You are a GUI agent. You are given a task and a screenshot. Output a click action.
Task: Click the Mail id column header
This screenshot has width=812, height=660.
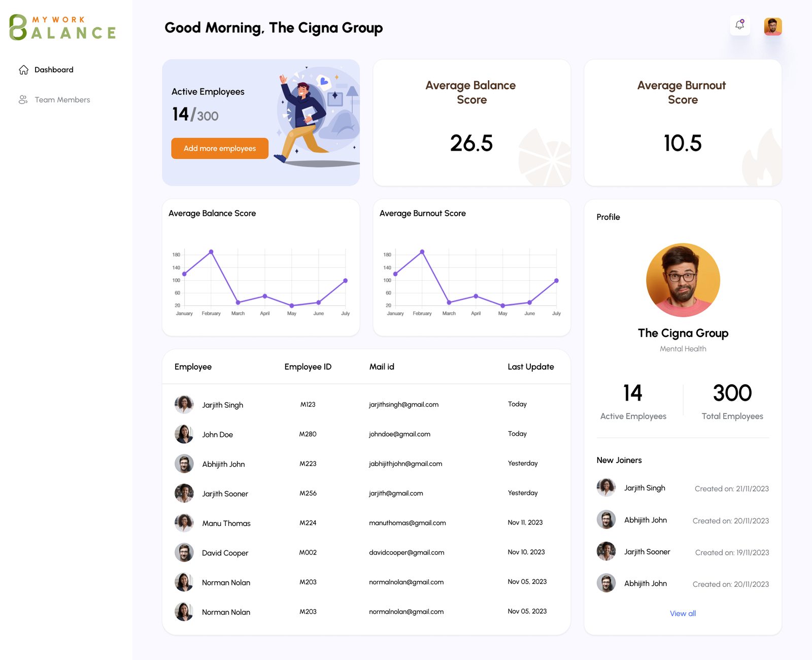coord(382,367)
